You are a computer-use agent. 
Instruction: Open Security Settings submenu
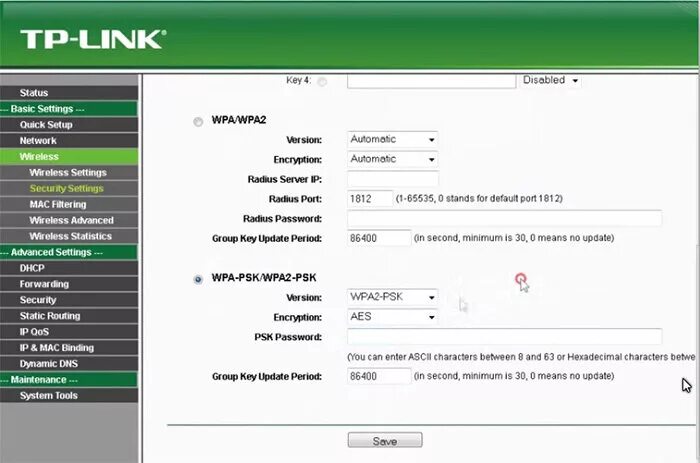click(x=69, y=188)
